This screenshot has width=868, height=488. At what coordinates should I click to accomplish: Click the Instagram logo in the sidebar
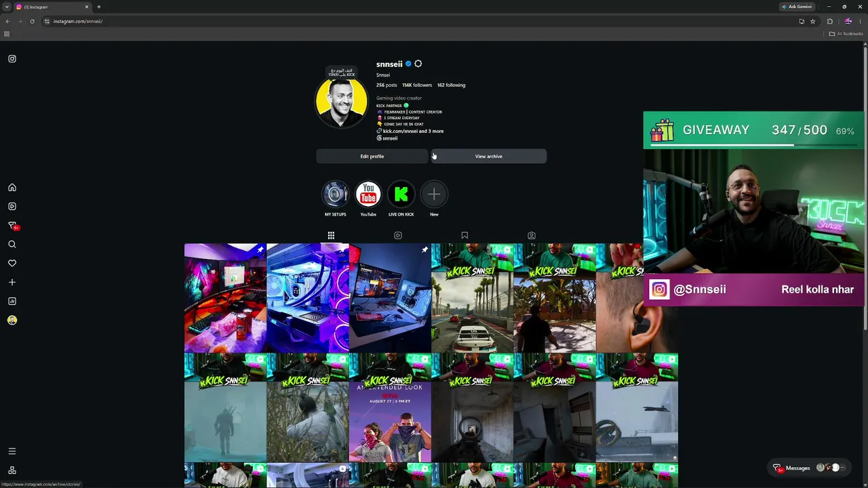(x=12, y=59)
